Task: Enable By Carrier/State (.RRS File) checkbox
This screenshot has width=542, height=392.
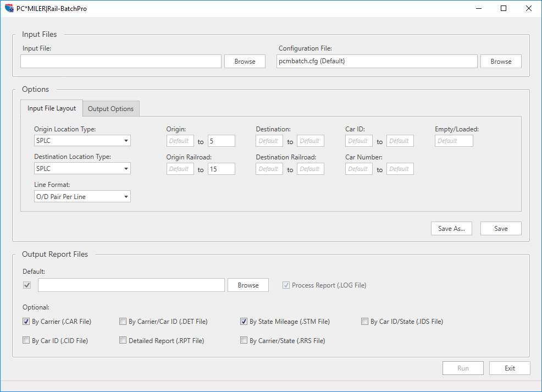Action: [244, 341]
